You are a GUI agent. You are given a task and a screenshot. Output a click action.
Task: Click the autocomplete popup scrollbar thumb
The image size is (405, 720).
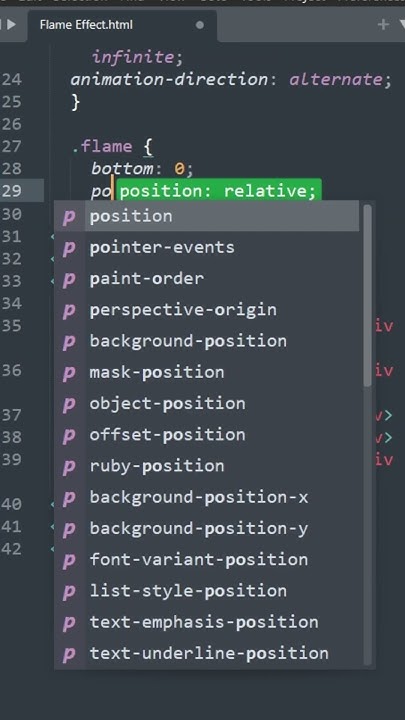click(x=367, y=296)
